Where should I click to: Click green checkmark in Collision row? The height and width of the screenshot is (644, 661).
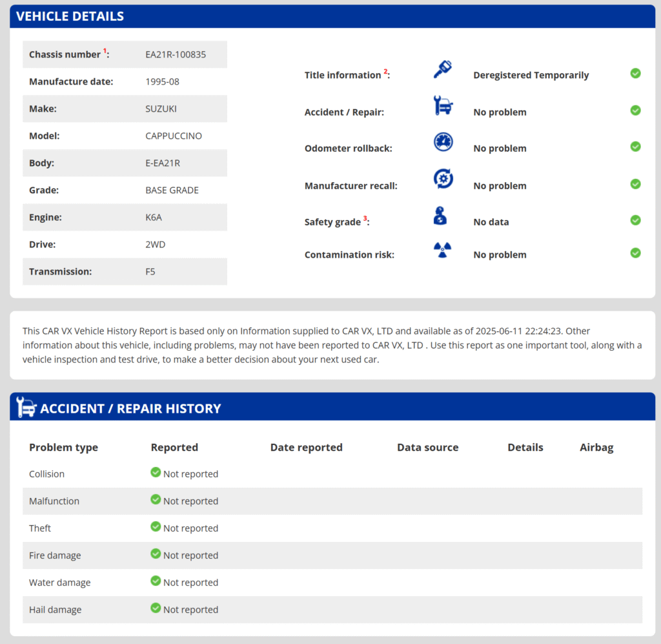point(156,473)
